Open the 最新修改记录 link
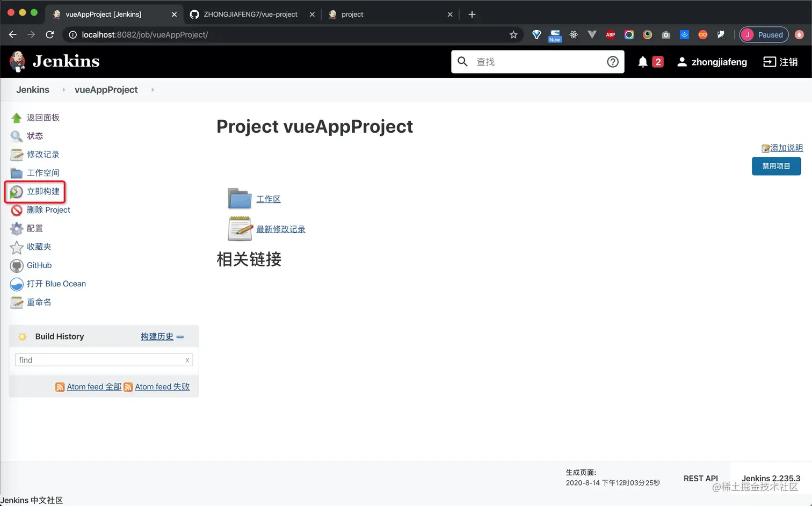 (x=281, y=229)
